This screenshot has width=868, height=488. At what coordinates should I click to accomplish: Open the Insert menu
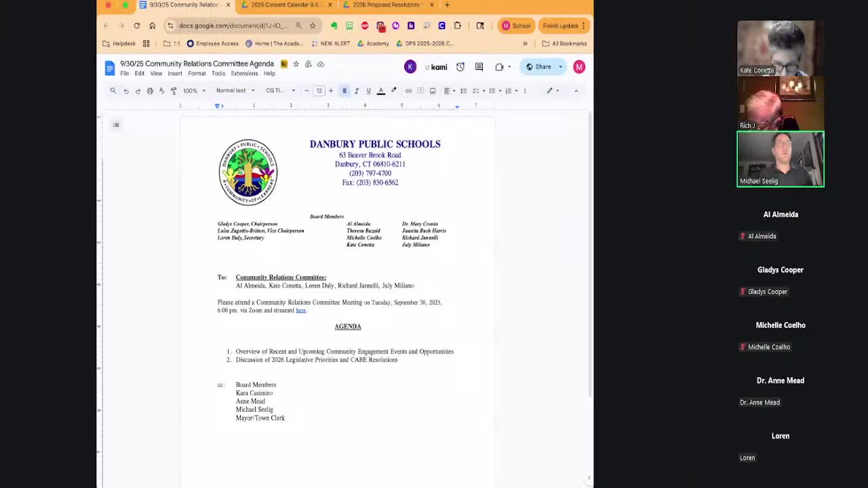174,73
